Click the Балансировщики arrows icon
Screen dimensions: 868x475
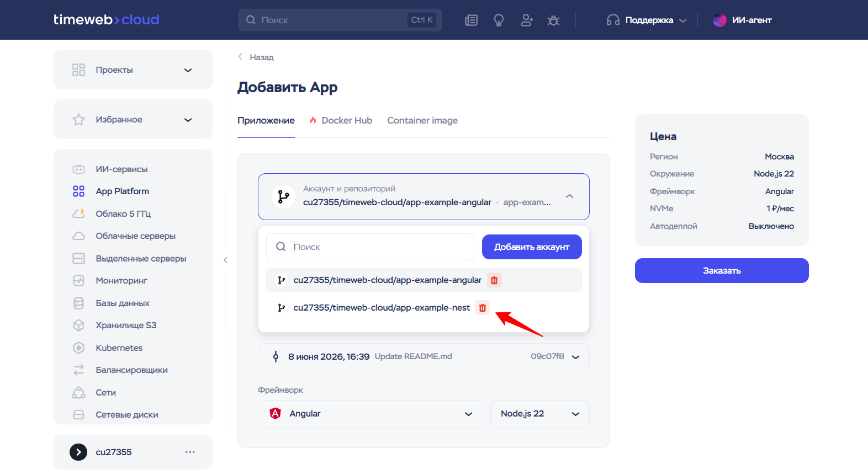click(79, 370)
